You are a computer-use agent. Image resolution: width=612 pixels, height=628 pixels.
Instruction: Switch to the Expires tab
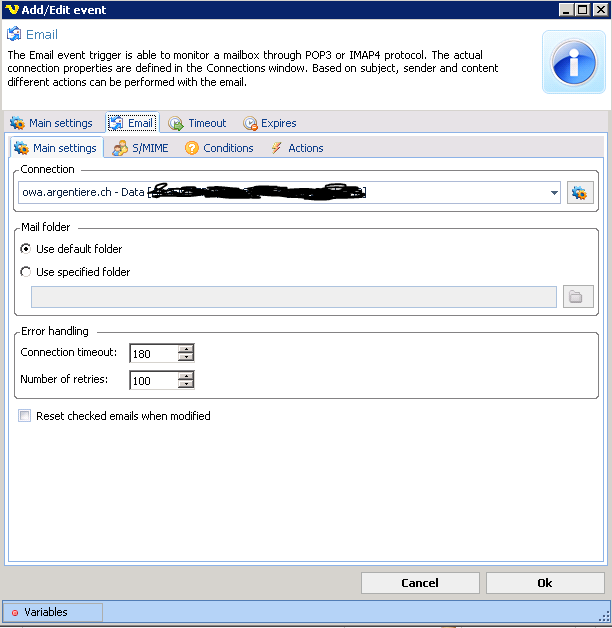coord(269,123)
